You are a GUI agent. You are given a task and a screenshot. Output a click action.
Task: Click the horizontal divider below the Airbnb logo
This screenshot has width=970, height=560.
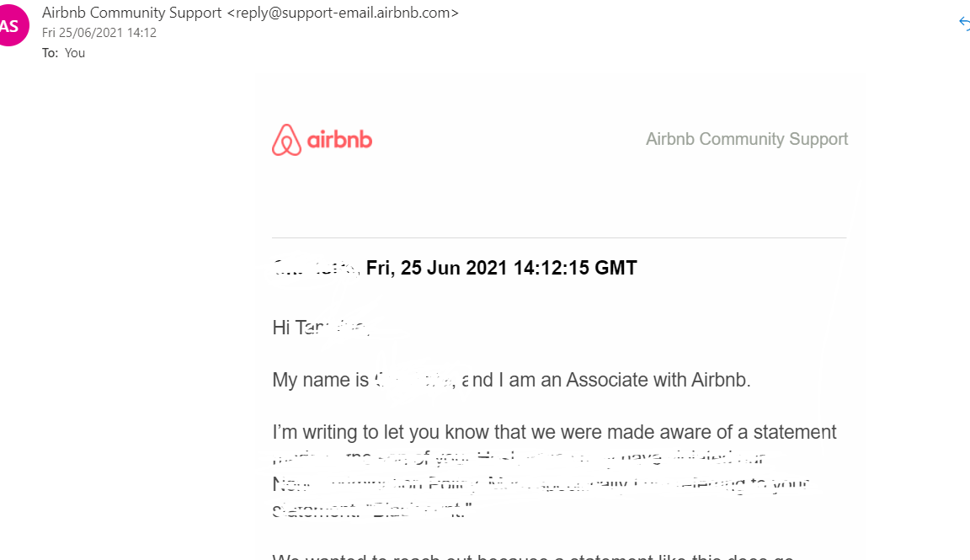(558, 237)
